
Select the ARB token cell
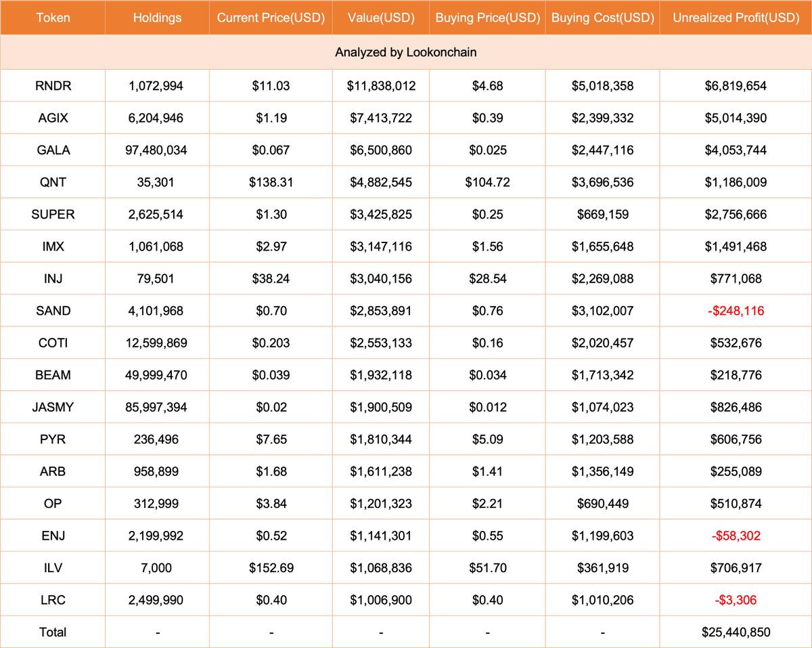53,471
